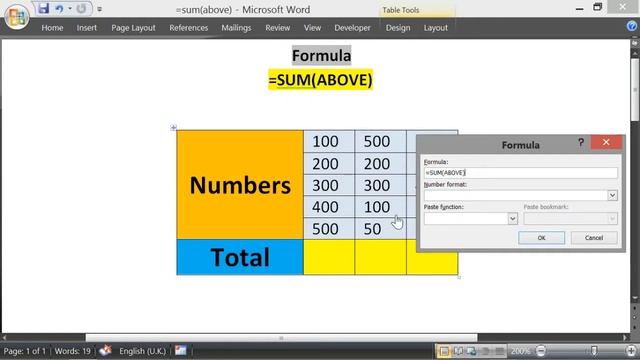The width and height of the screenshot is (640, 360).
Task: Click the highlighted =SUM(ABOVE) text
Action: click(320, 80)
